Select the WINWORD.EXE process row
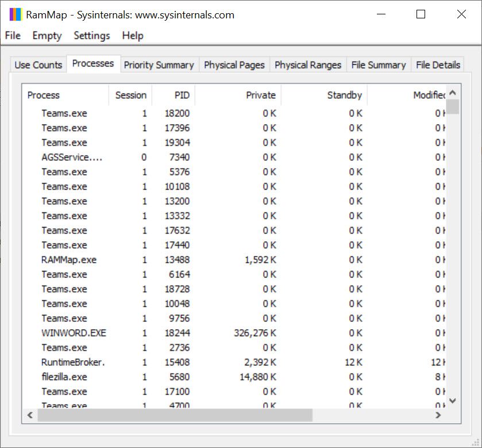This screenshot has height=448, width=482. tap(234, 333)
